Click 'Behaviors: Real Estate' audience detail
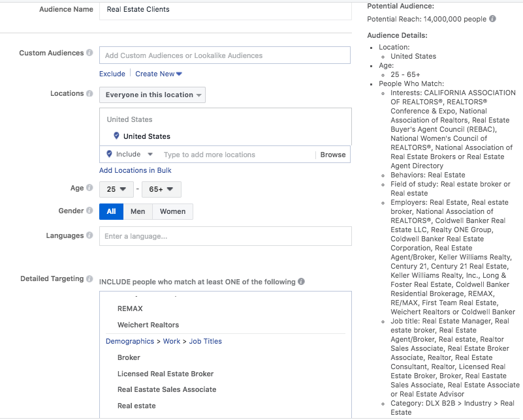The width and height of the screenshot is (523, 420). pos(428,175)
